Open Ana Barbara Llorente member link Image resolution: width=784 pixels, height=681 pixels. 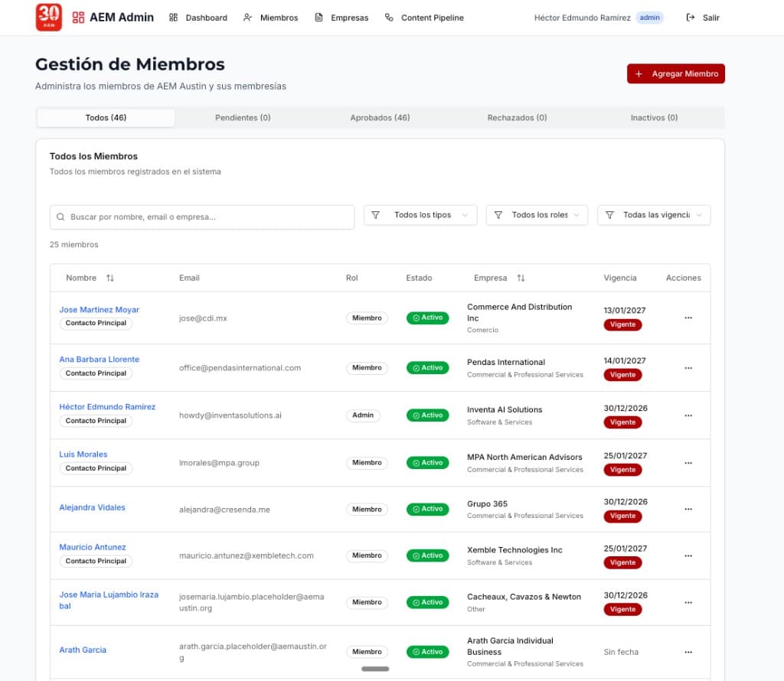(x=100, y=360)
